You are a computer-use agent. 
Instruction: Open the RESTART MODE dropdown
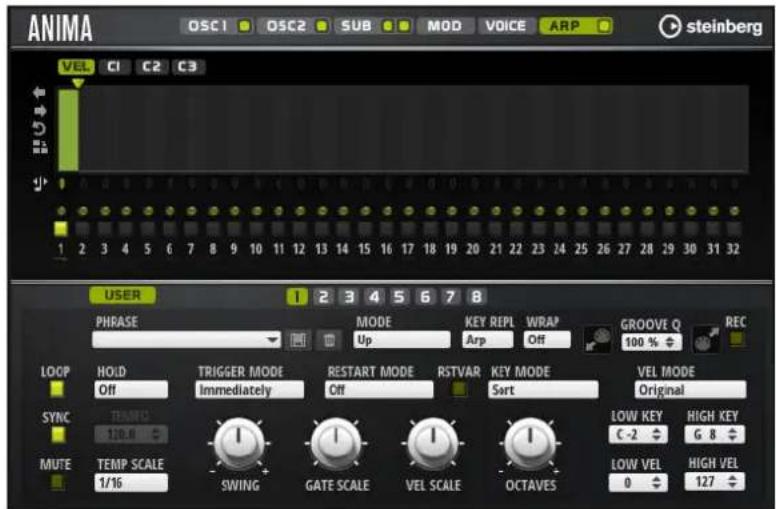(379, 390)
